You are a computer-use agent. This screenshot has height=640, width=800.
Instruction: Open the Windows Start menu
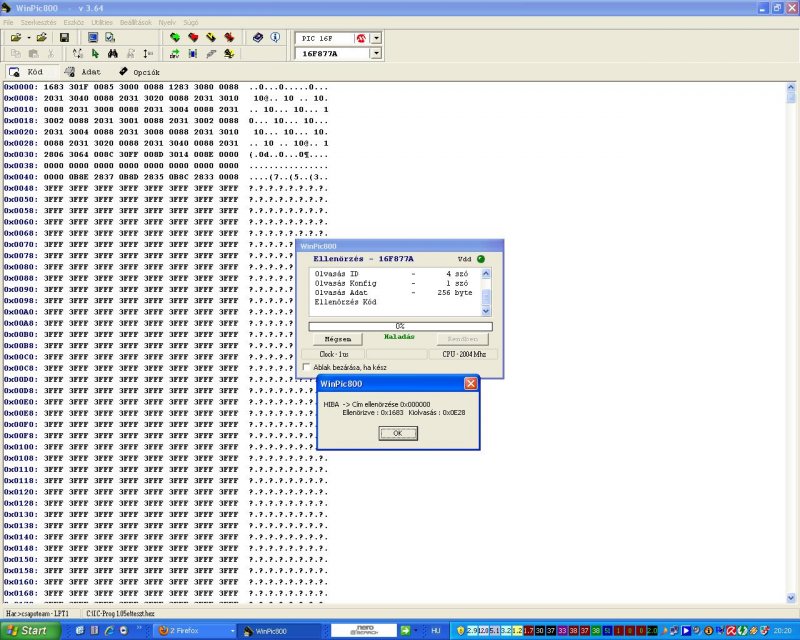coord(31,631)
